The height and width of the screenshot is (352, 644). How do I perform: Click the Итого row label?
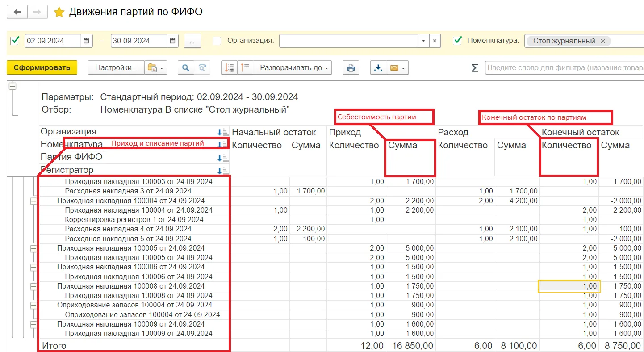click(54, 346)
